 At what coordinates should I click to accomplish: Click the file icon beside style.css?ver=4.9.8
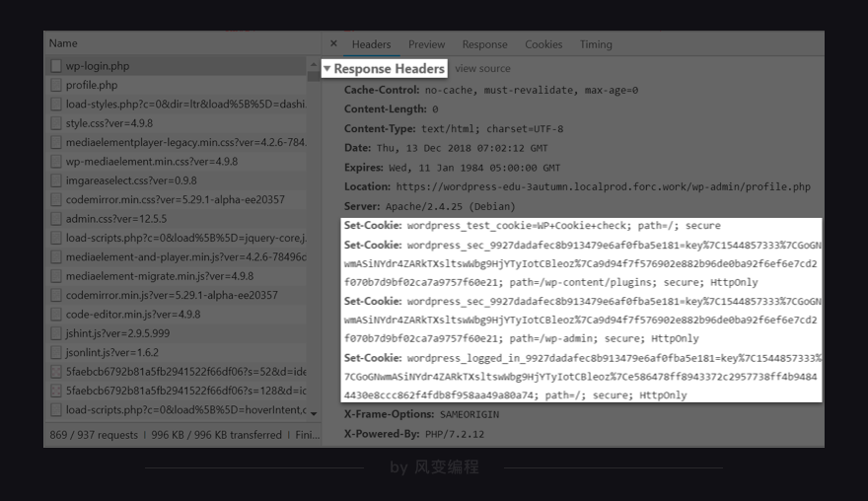[56, 123]
